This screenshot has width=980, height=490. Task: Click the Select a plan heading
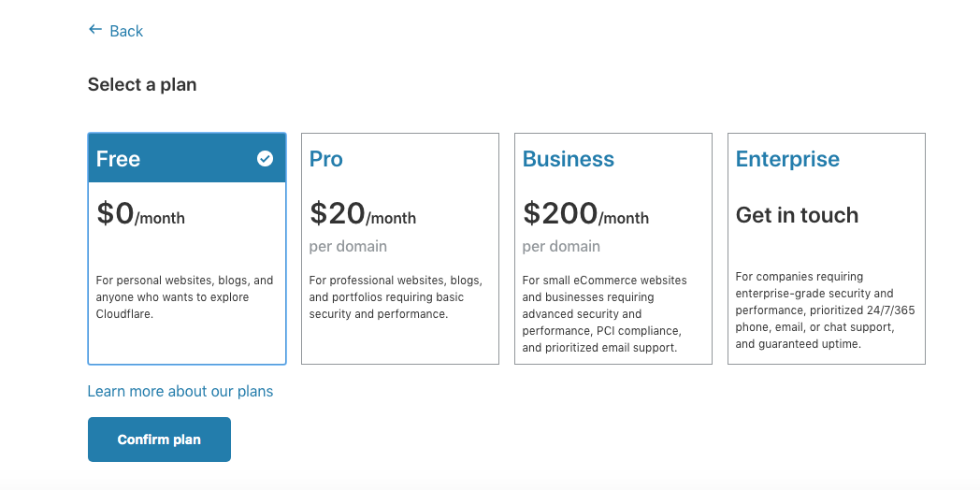tap(142, 84)
